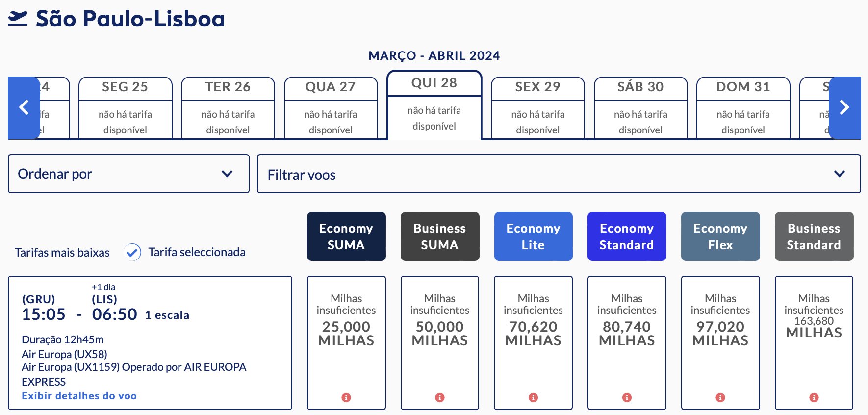The width and height of the screenshot is (868, 415).
Task: Click info icon under Economy Standard fare
Action: click(x=627, y=397)
